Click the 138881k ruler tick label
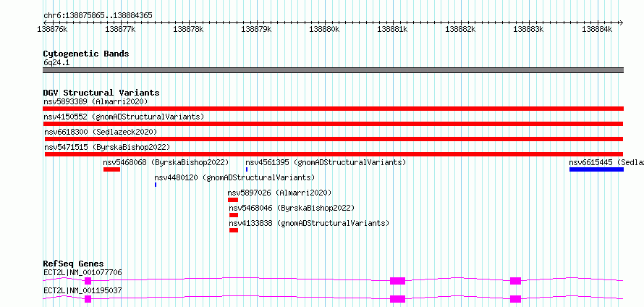Image resolution: width=644 pixels, height=307 pixels. (x=391, y=30)
